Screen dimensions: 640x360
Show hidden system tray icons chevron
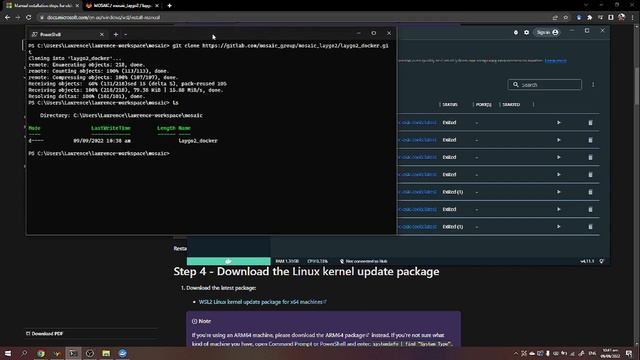click(516, 353)
